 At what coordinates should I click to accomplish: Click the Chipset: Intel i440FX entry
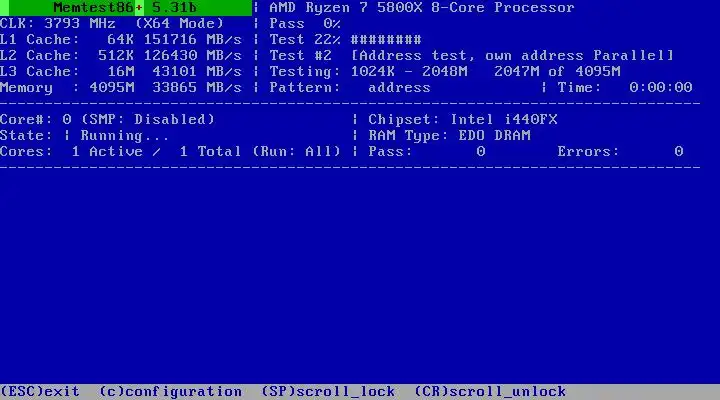(x=462, y=119)
